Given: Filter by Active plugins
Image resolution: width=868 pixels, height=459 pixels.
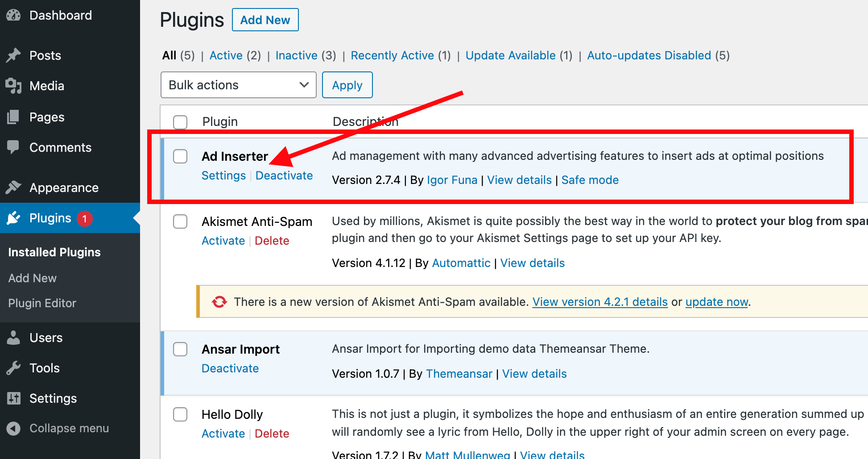Looking at the screenshot, I should point(235,55).
